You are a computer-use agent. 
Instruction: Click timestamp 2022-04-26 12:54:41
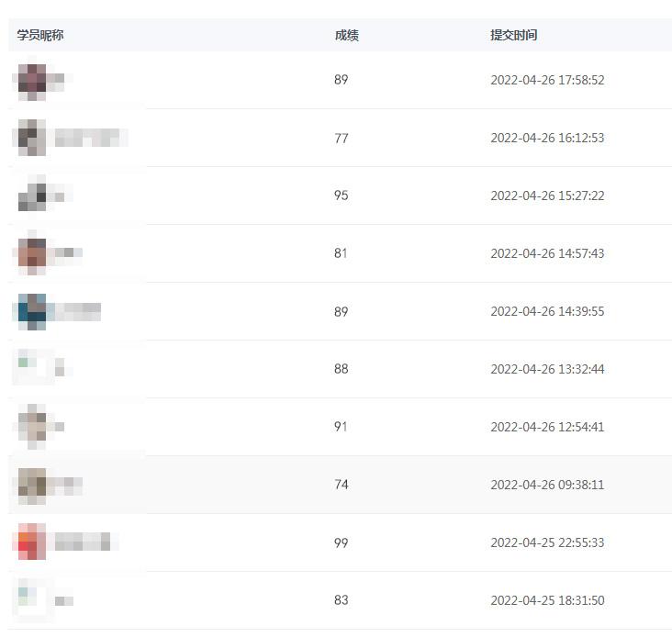[547, 427]
